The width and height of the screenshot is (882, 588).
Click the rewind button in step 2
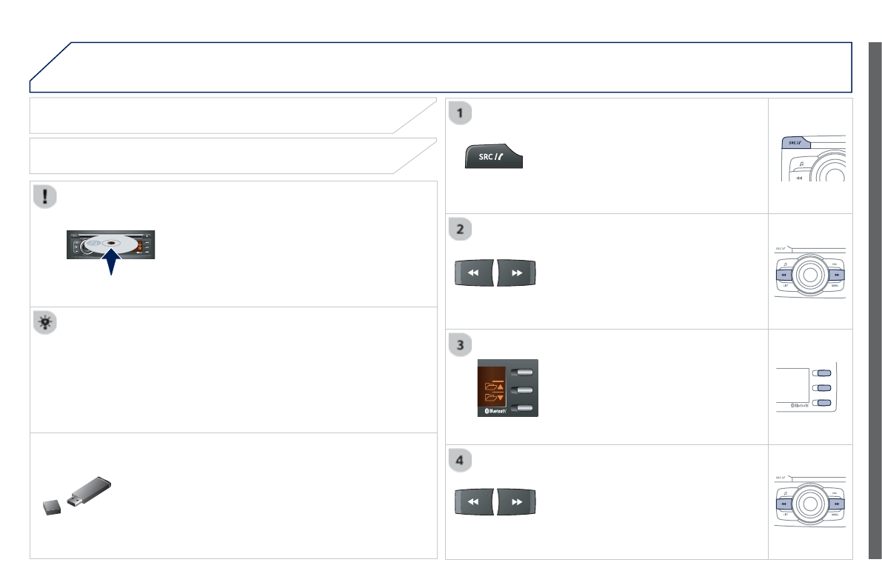pos(474,273)
